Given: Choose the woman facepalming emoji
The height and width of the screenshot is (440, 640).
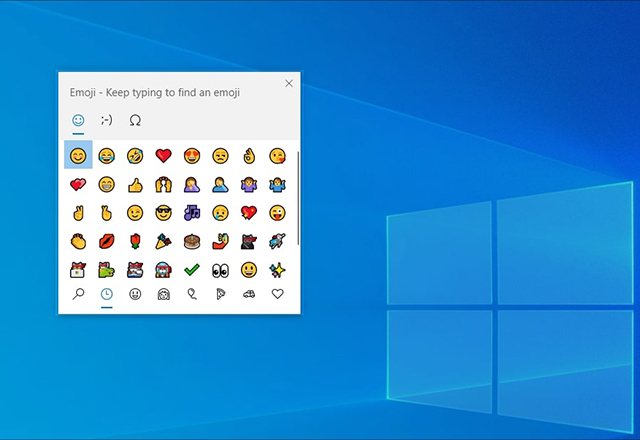Looking at the screenshot, I should pyautogui.click(x=192, y=184).
